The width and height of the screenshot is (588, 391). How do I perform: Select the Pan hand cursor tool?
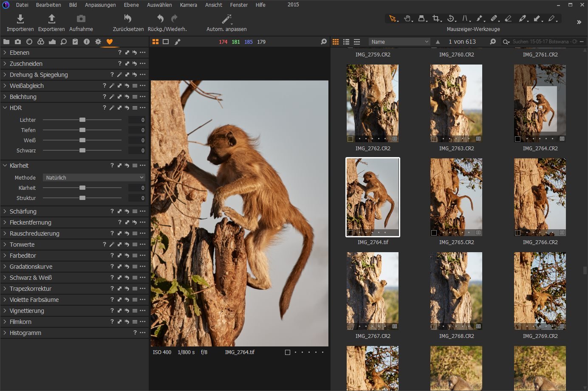407,19
